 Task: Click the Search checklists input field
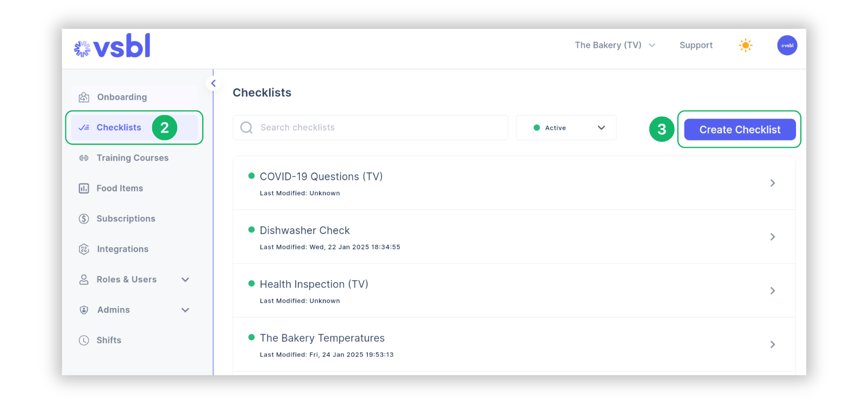coord(370,127)
